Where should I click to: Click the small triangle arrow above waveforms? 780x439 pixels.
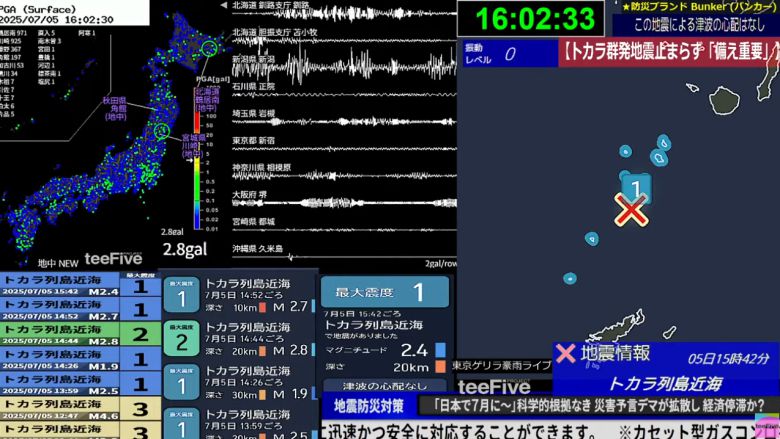coord(223,4)
